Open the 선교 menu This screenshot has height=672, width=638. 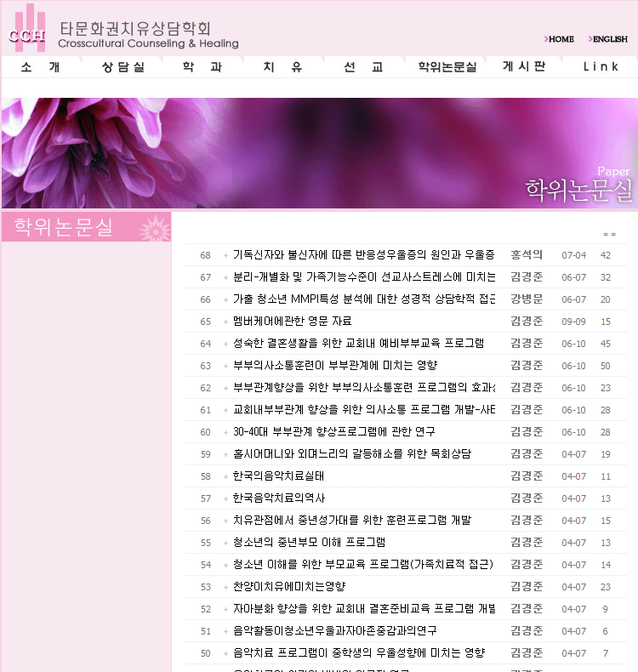click(363, 67)
